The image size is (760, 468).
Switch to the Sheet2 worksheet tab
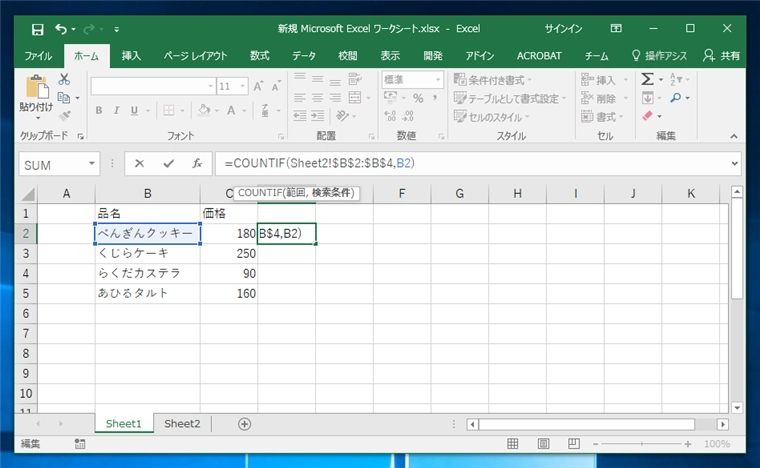click(x=182, y=424)
